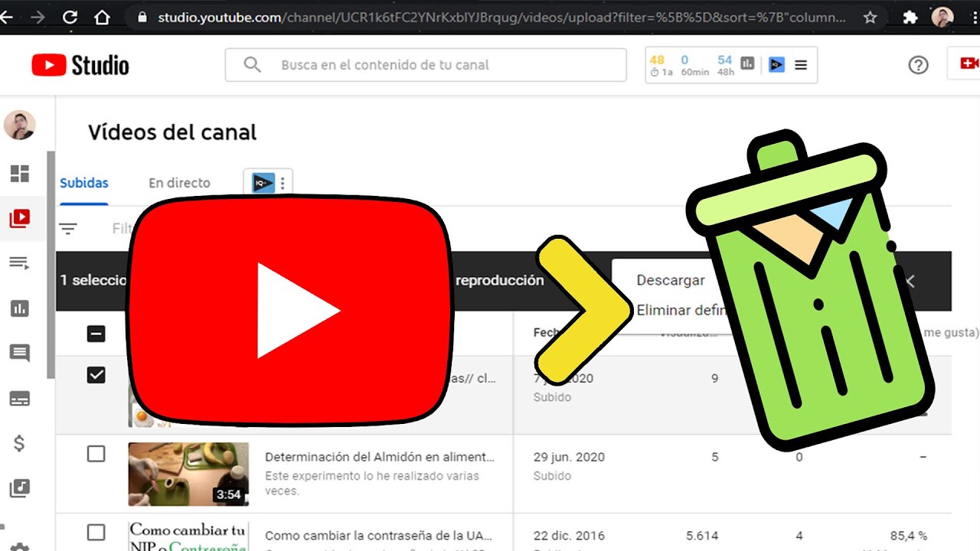Click the 22 dic. 2016 date cell
The image size is (980, 551).
pos(569,536)
